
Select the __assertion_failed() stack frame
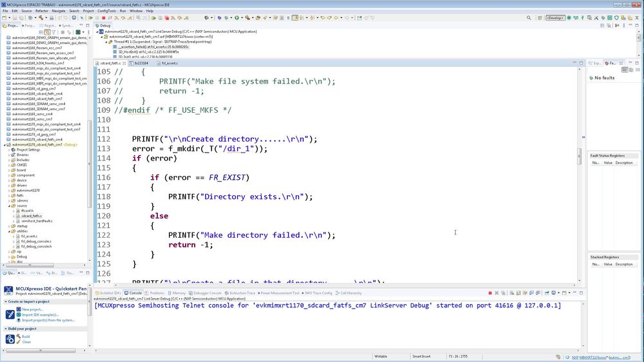coord(153,47)
